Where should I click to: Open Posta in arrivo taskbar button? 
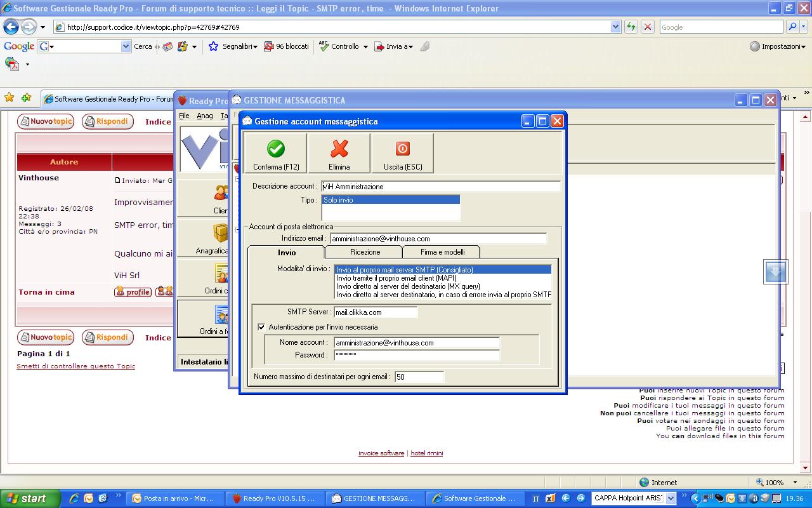click(176, 498)
